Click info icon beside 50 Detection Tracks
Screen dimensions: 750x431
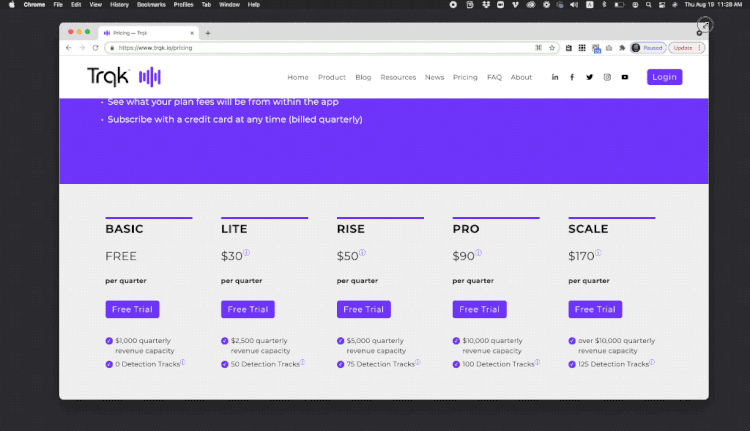(302, 362)
